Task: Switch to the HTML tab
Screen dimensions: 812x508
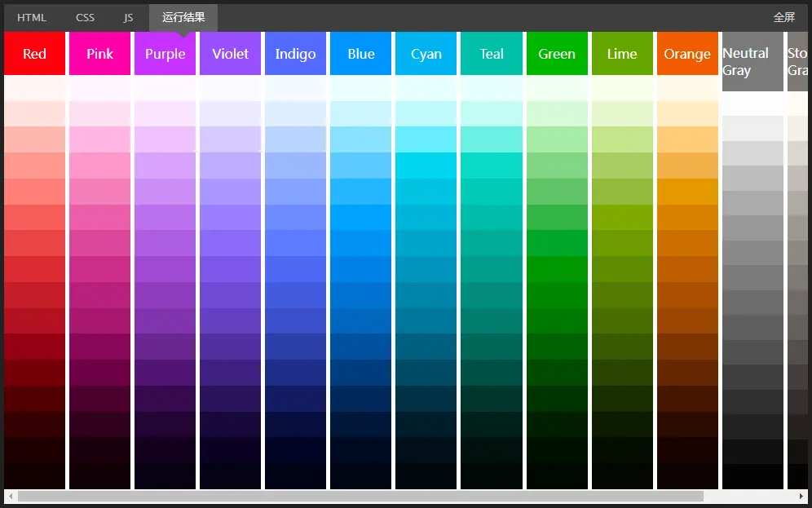Action: tap(32, 17)
